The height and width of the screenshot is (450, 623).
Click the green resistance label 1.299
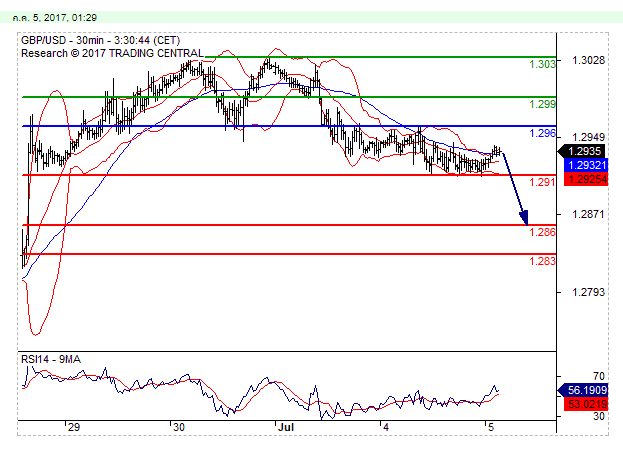[542, 104]
